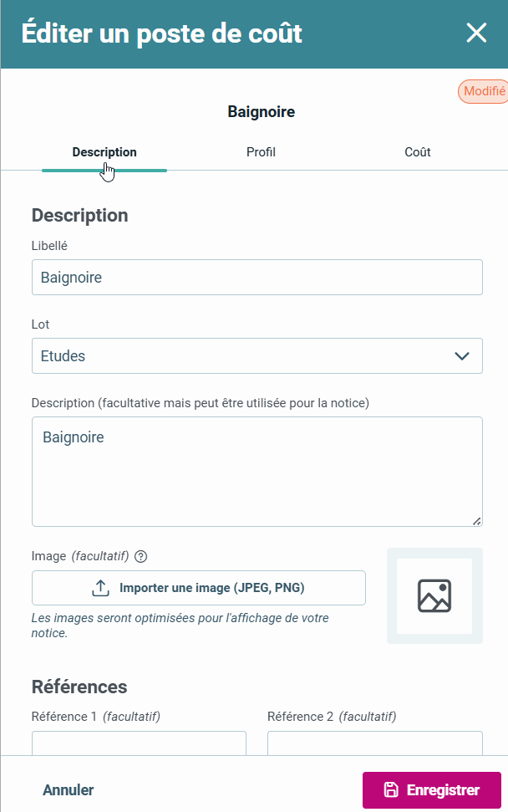Viewport: 508px width, 812px height.
Task: Select the Référence 2 input field
Action: pyautogui.click(x=374, y=743)
